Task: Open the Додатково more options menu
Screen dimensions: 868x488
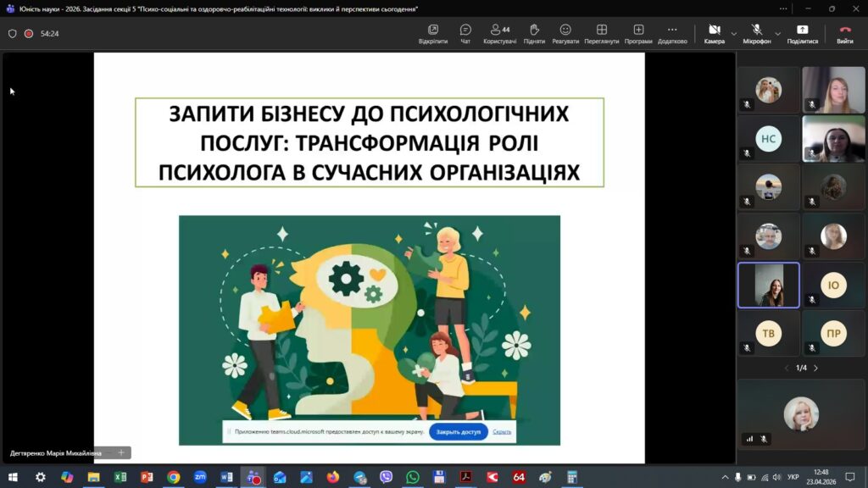Action: coord(672,34)
